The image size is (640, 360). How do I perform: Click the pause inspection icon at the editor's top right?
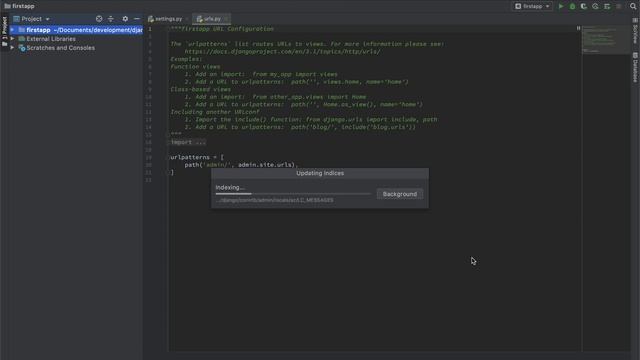(x=578, y=28)
